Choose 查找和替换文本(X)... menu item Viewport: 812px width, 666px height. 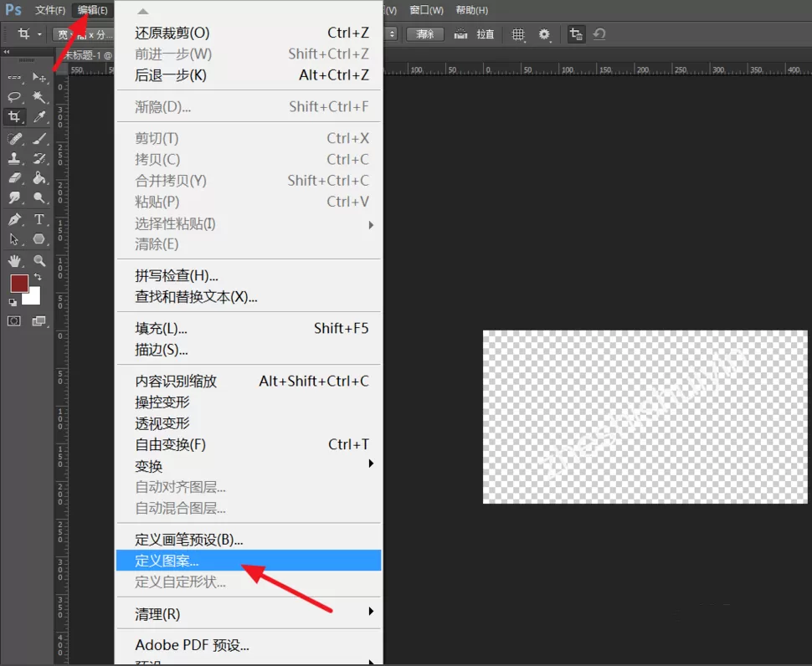coord(249,297)
